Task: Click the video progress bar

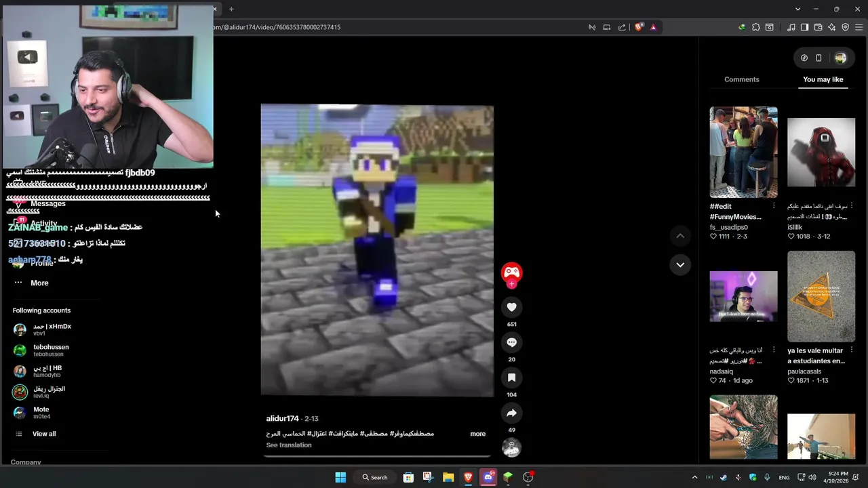Action: pos(377,455)
